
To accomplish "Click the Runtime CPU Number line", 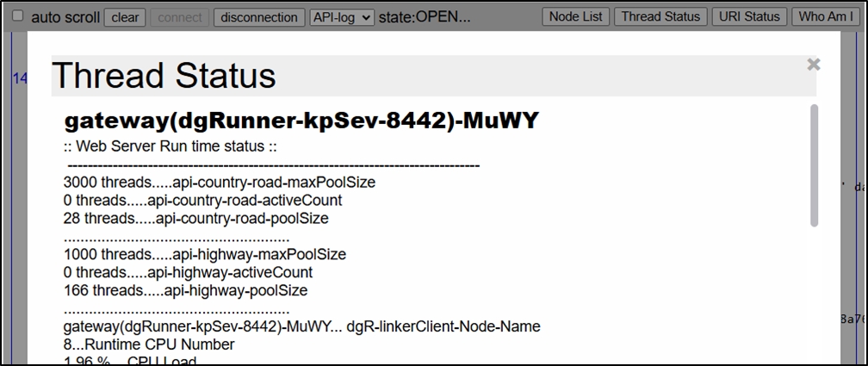I will point(149,344).
